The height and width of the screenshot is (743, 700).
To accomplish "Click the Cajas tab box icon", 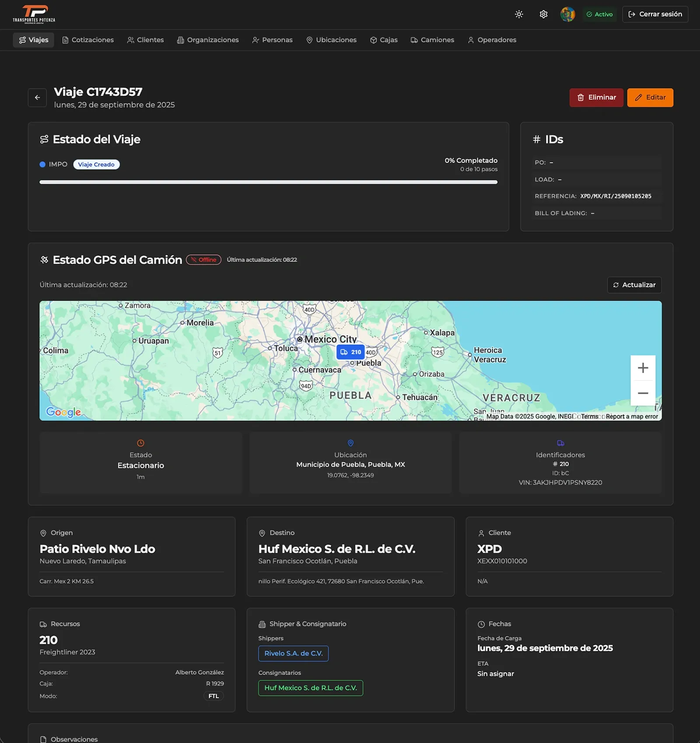I will (374, 40).
